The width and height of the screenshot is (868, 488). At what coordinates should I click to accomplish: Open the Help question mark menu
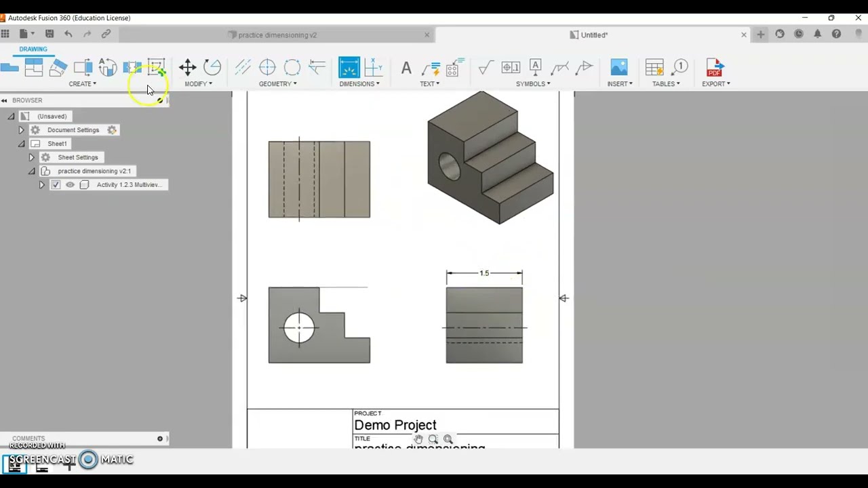point(836,34)
